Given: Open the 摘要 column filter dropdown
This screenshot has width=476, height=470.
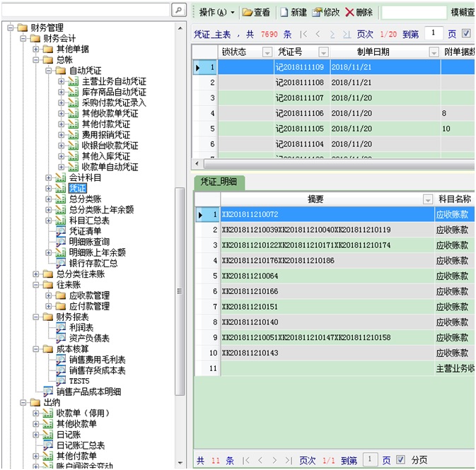Looking at the screenshot, I should click(x=427, y=199).
